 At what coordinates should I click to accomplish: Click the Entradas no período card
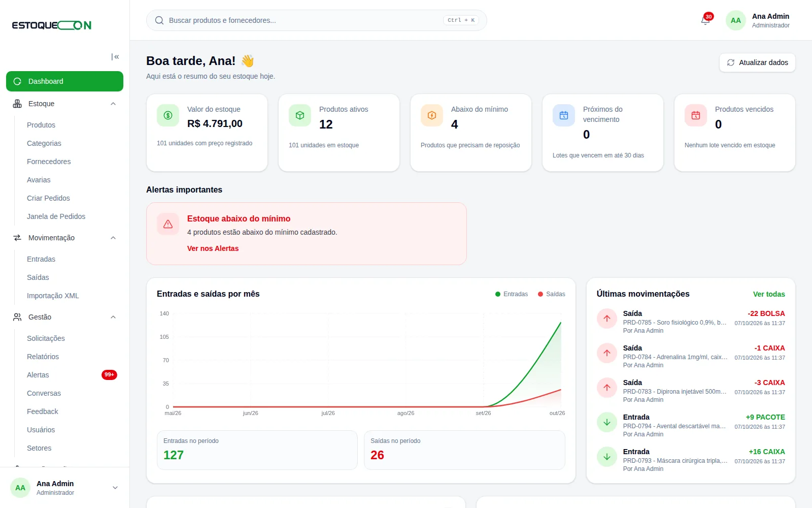point(257,450)
